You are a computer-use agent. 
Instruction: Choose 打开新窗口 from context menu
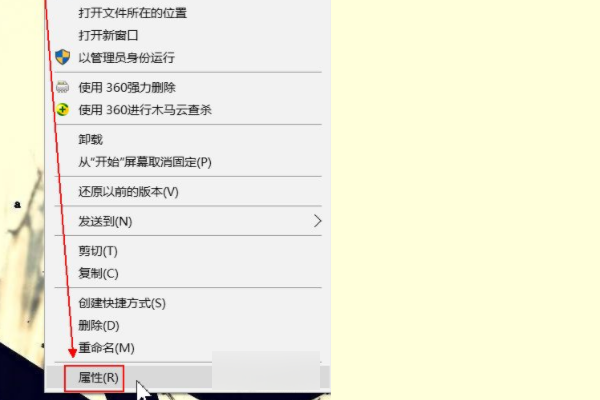coord(188,36)
